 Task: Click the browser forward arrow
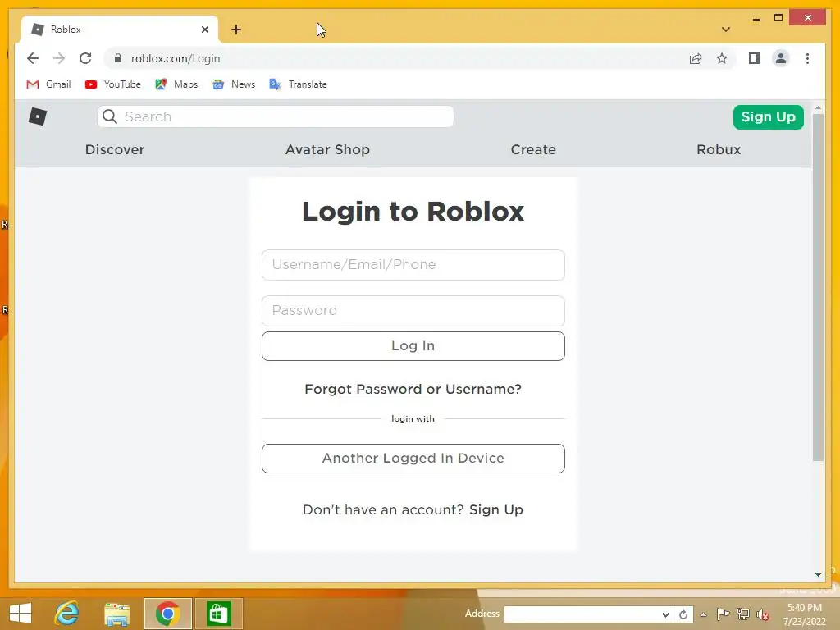59,58
